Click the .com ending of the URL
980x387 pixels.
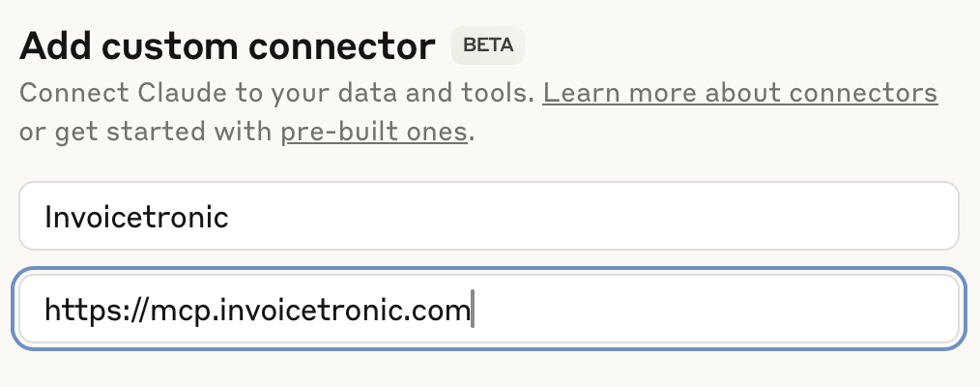click(443, 311)
